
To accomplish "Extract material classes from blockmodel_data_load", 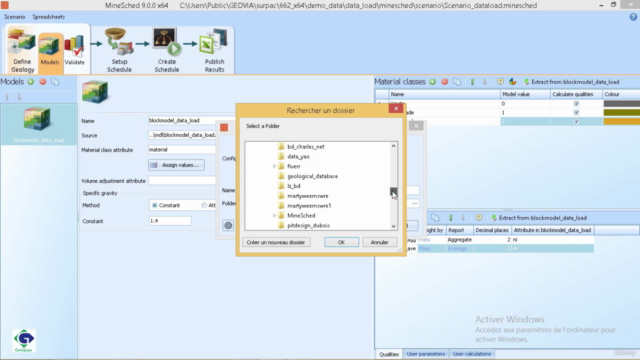I will point(571,82).
